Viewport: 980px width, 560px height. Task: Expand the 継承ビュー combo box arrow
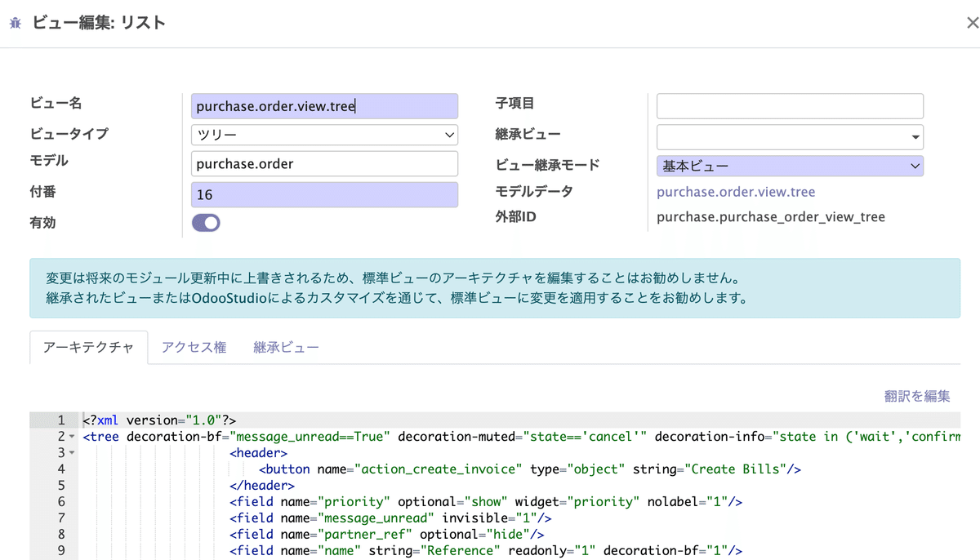915,137
